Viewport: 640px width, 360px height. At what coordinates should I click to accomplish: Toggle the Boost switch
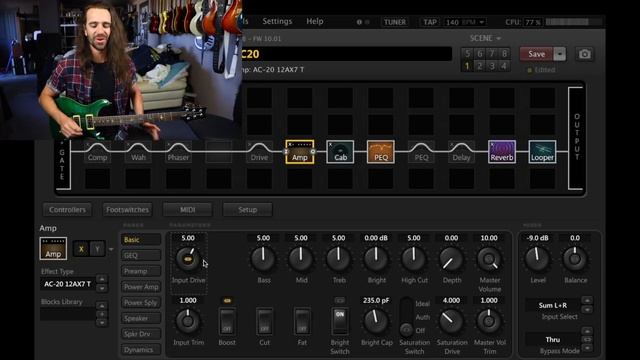click(227, 321)
